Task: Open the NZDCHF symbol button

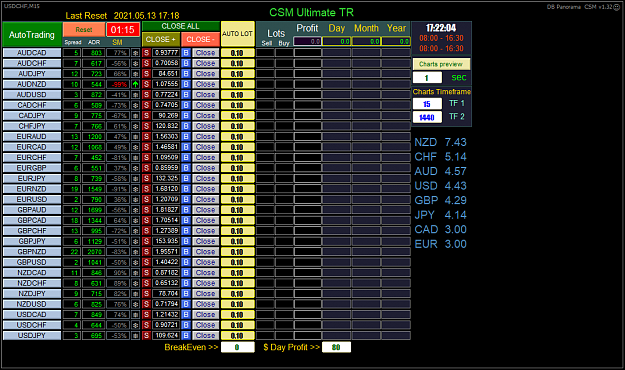Action: 32,283
